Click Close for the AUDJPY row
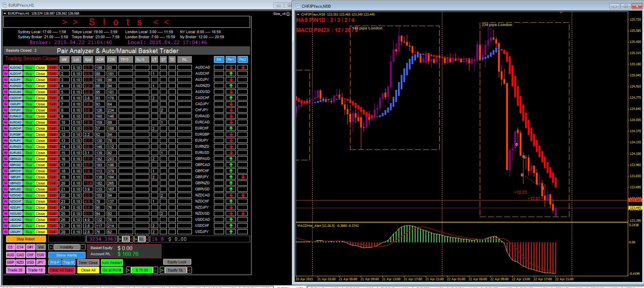Viewport: 644px width, 288px height. tap(41, 80)
